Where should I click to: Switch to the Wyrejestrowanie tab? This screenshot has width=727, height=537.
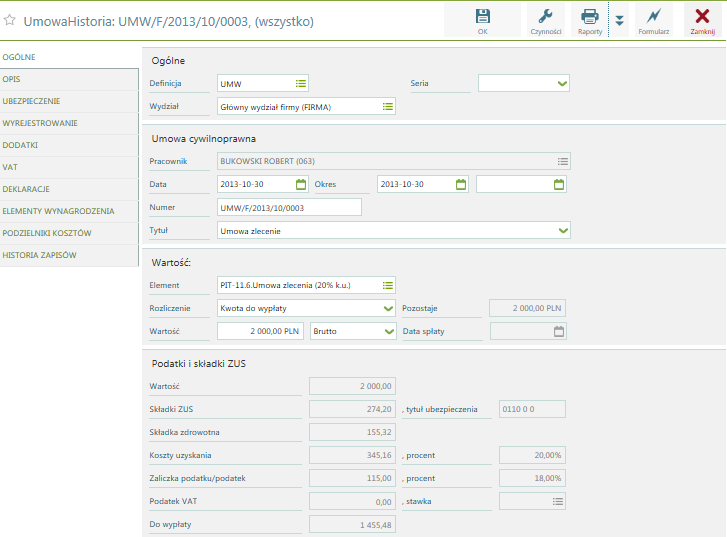pos(70,123)
